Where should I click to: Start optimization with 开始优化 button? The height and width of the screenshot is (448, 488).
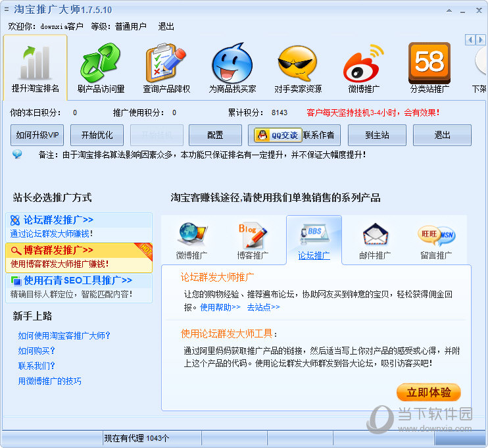(97, 135)
